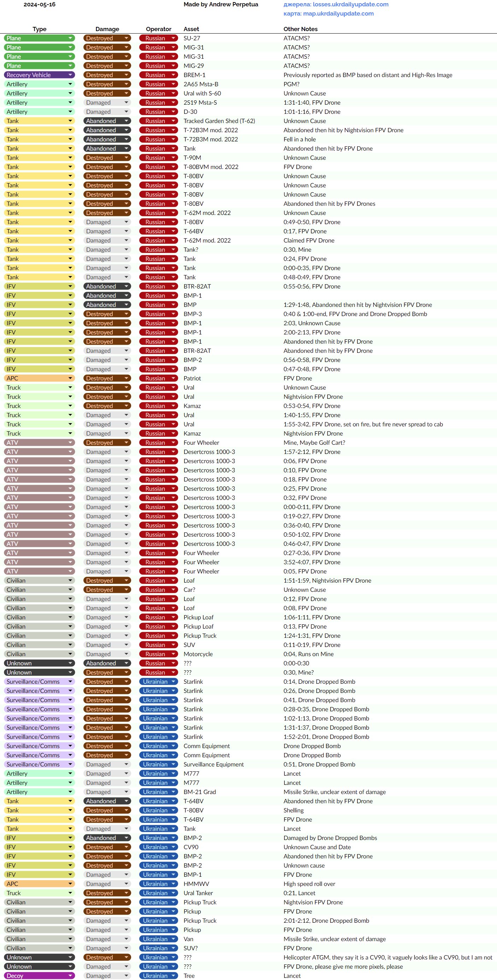Open the operator dropdown in the BMP-3 row
Viewport: 497px width, 980px height.
pyautogui.click(x=159, y=314)
